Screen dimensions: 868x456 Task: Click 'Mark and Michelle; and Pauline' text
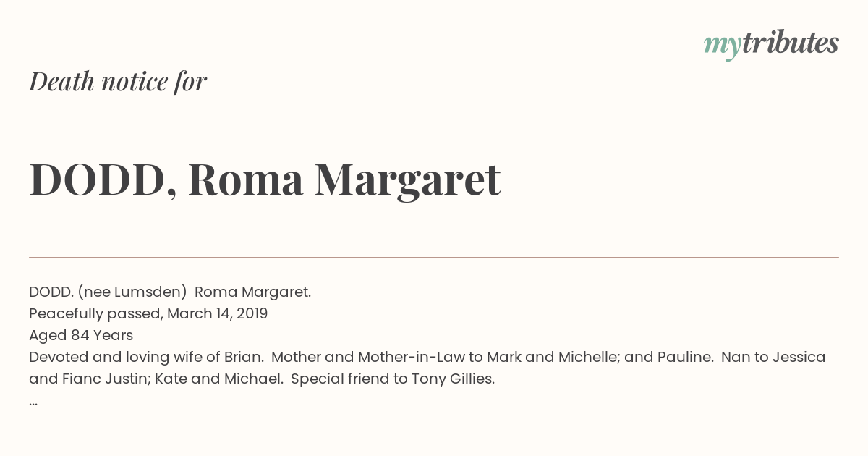(x=600, y=357)
